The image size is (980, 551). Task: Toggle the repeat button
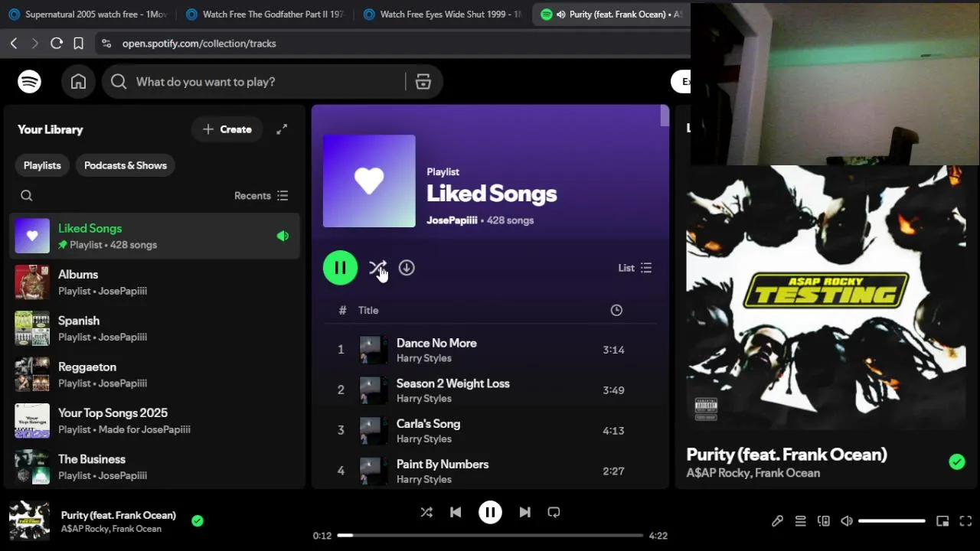pyautogui.click(x=554, y=513)
